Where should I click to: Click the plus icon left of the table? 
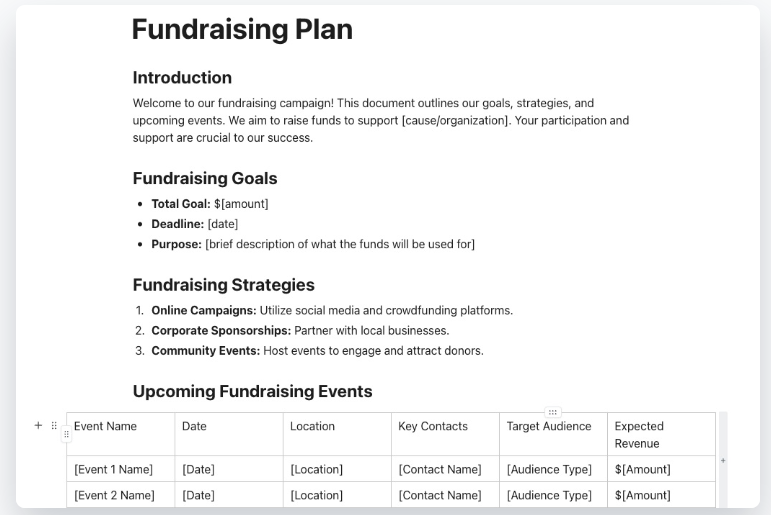(38, 425)
